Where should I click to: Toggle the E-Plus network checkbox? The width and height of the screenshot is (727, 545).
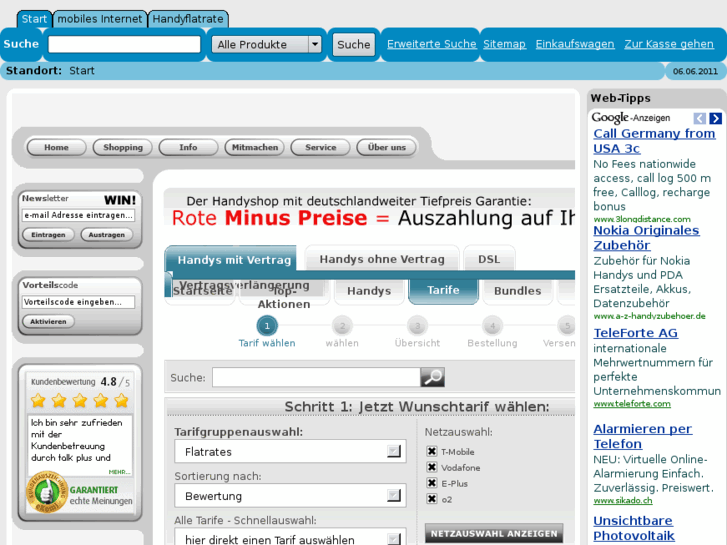[x=432, y=483]
